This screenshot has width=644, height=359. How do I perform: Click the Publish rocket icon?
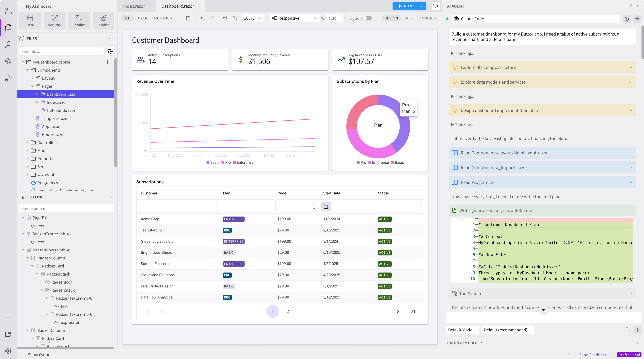tap(103, 18)
